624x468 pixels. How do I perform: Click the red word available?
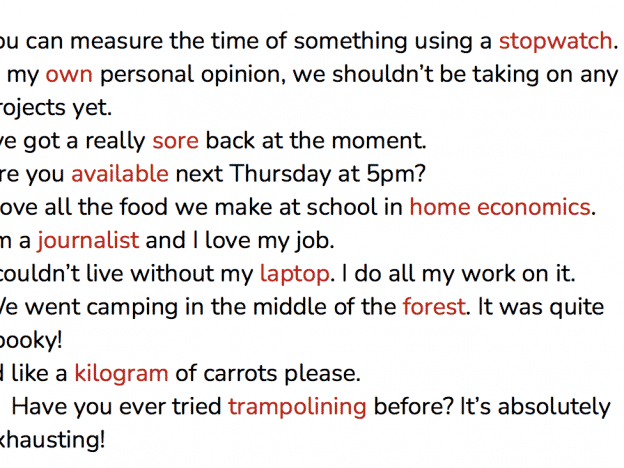click(x=120, y=174)
